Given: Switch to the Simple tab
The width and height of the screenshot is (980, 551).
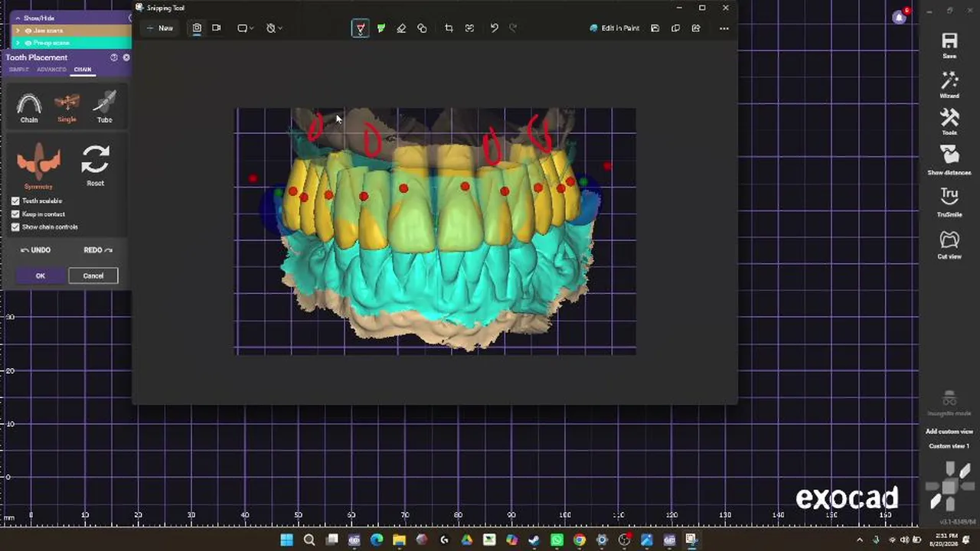Looking at the screenshot, I should pos(18,70).
